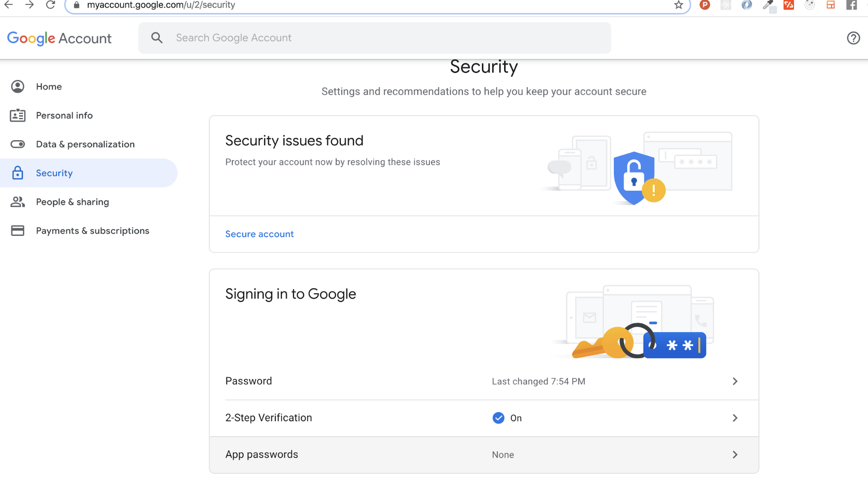Click the Data & personalization toggle icon
Image resolution: width=868 pixels, height=479 pixels.
point(17,144)
